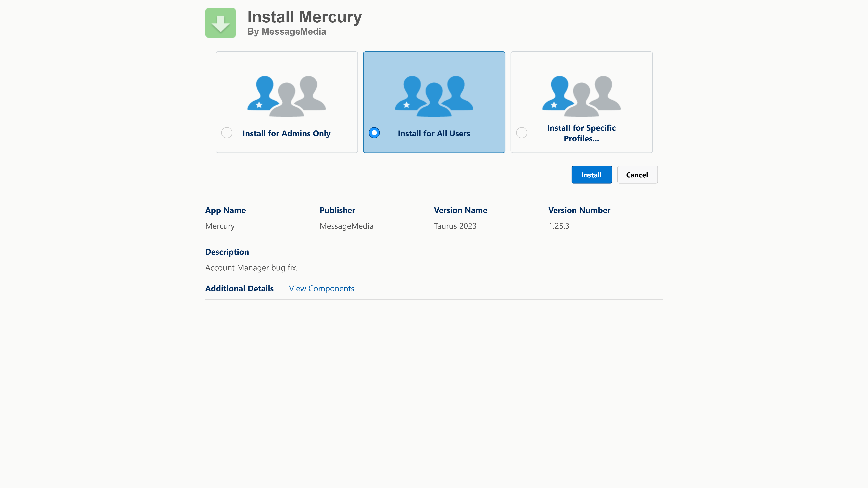Click the Version Name column header
Screen dimensions: 868x488
pos(460,210)
